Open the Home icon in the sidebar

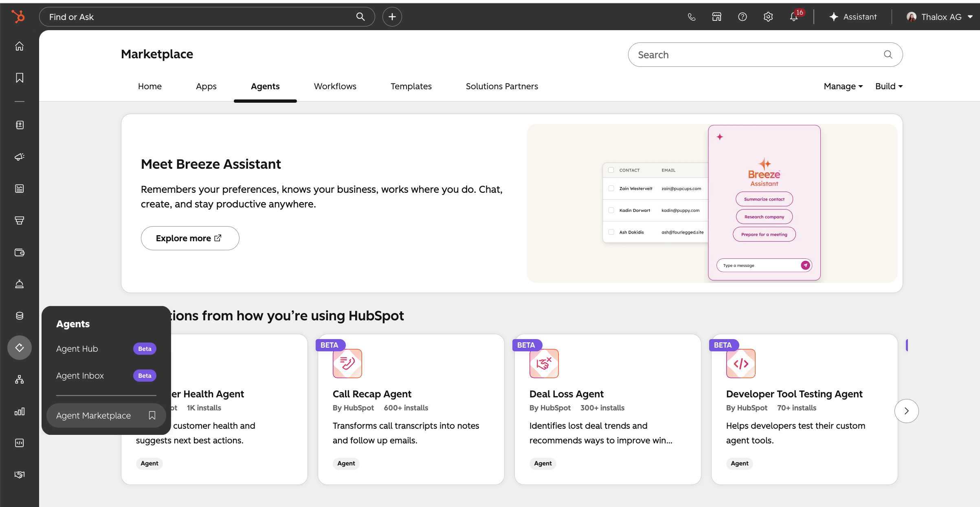20,46
